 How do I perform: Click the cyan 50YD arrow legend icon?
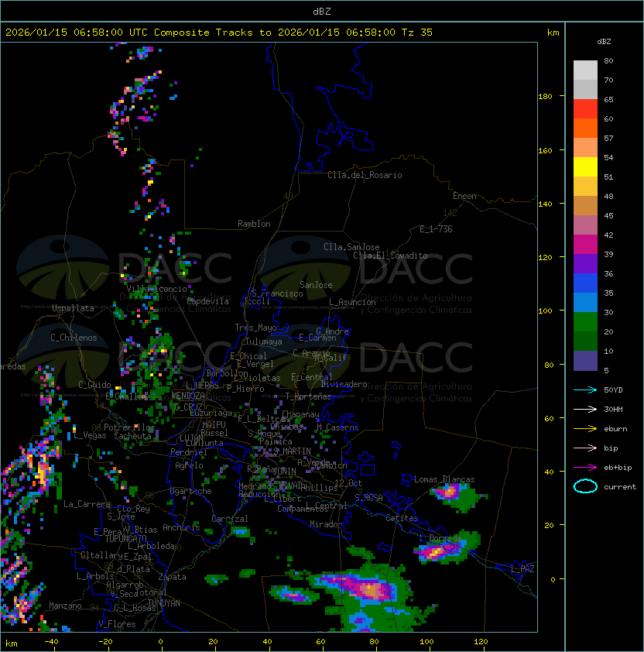[x=585, y=390]
